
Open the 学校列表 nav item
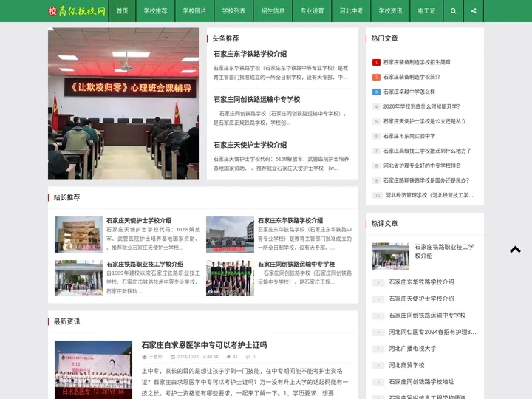tap(233, 11)
